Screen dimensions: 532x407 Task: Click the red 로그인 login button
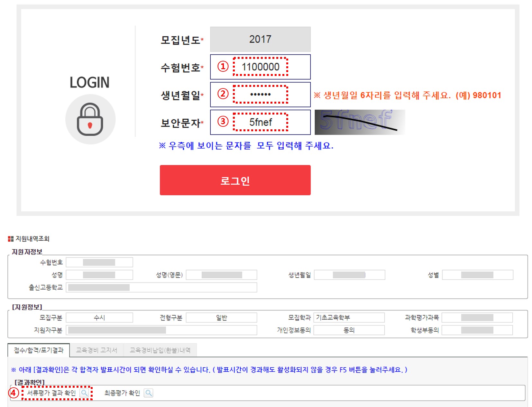(x=235, y=180)
